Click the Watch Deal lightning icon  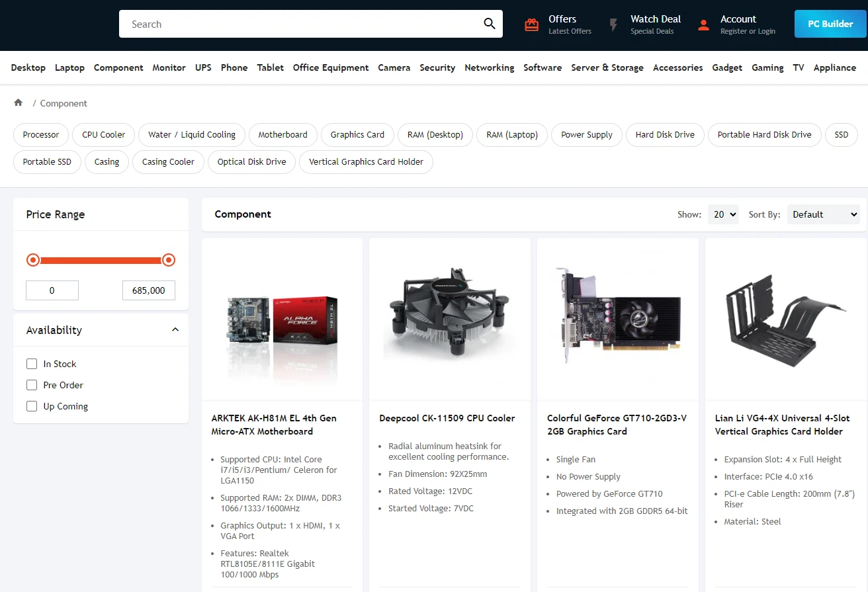coord(613,25)
